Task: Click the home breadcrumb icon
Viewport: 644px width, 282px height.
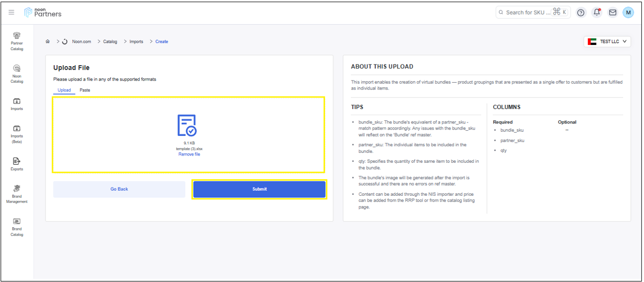Action: (x=48, y=41)
